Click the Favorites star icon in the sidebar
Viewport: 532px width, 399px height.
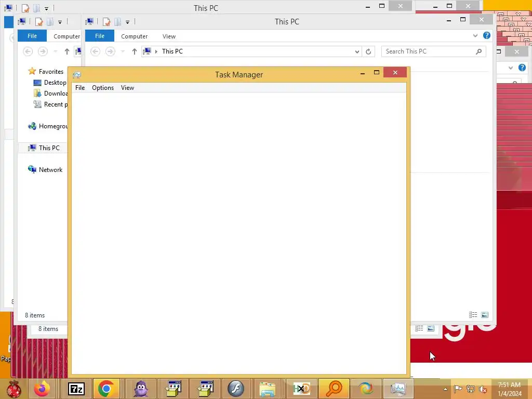tap(32, 71)
